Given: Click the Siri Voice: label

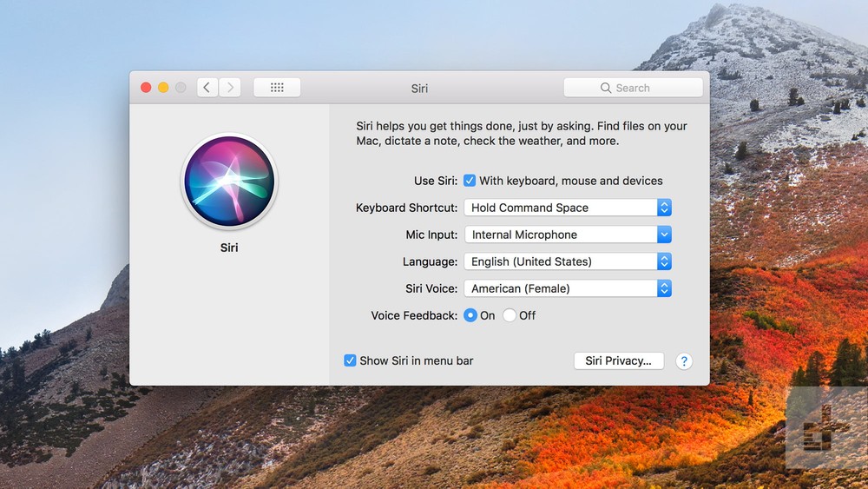Looking at the screenshot, I should [431, 288].
